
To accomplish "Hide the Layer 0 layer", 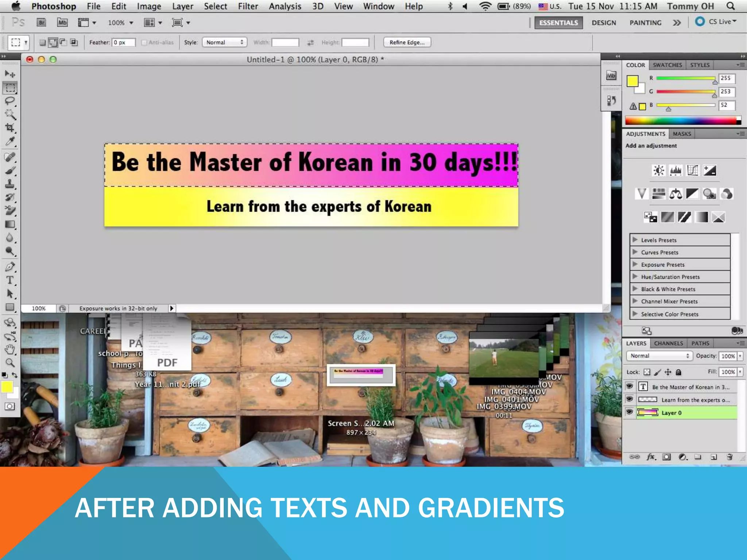I will point(629,412).
